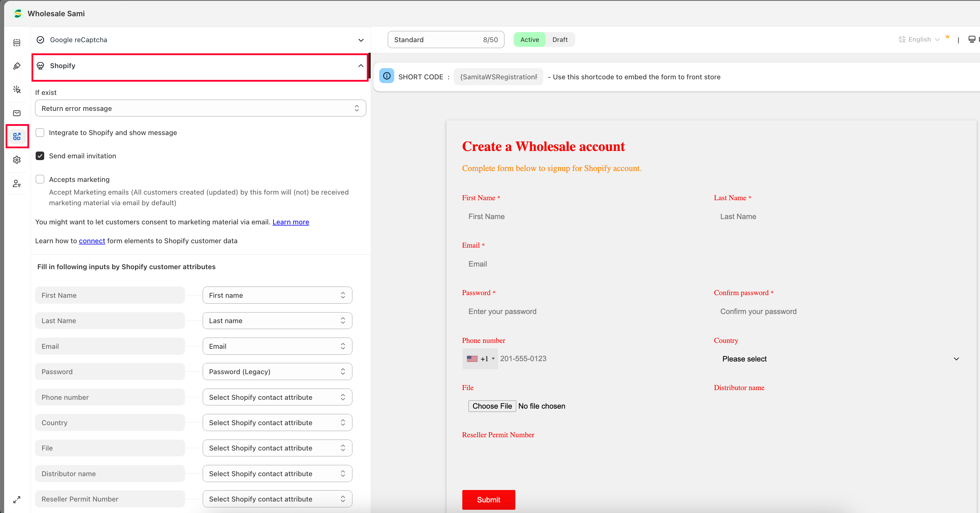Open Phone number Shopify contact attribute dropdown
This screenshot has width=980, height=513.
[x=277, y=397]
